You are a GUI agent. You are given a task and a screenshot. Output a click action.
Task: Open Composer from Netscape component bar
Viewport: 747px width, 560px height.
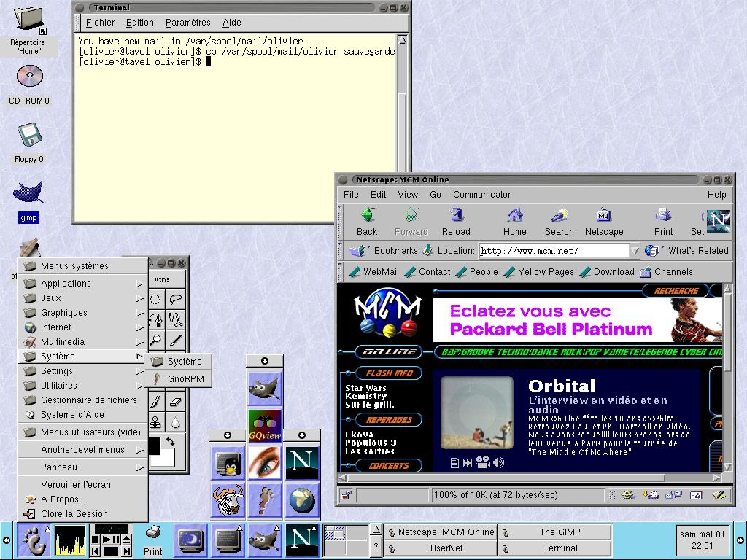click(x=719, y=495)
